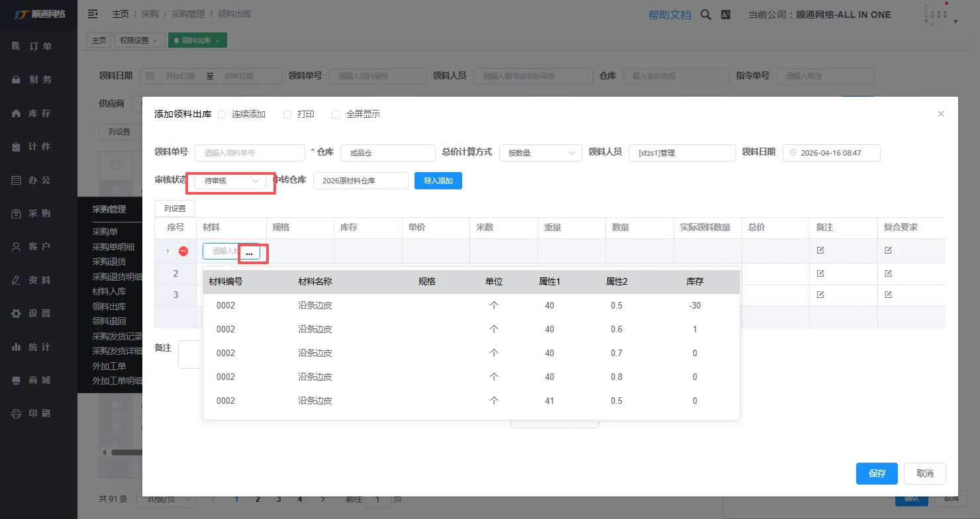This screenshot has height=519, width=980.
Task: Enable the 连续添加 checkbox
Action: tap(222, 115)
